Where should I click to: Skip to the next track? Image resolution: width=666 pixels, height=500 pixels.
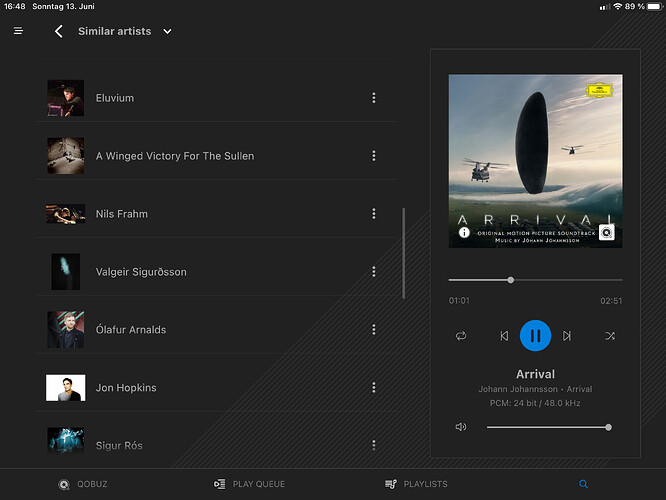[567, 336]
